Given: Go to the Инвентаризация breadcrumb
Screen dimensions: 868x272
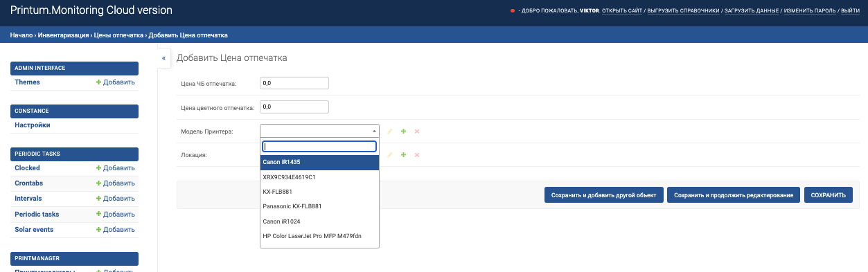Looking at the screenshot, I should click(63, 35).
